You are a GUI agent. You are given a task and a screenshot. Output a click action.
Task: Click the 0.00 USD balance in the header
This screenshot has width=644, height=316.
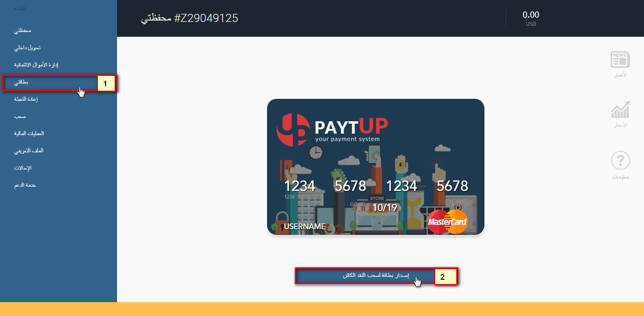[531, 18]
